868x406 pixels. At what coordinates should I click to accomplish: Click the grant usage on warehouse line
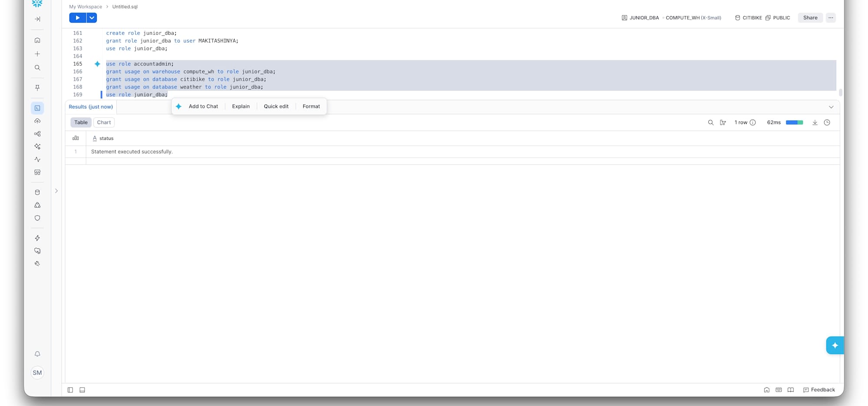[x=191, y=72]
